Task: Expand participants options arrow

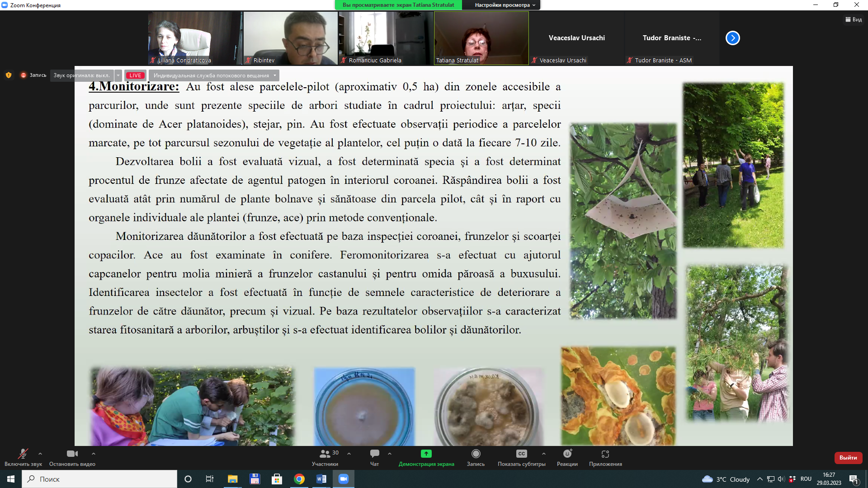Action: point(349,454)
